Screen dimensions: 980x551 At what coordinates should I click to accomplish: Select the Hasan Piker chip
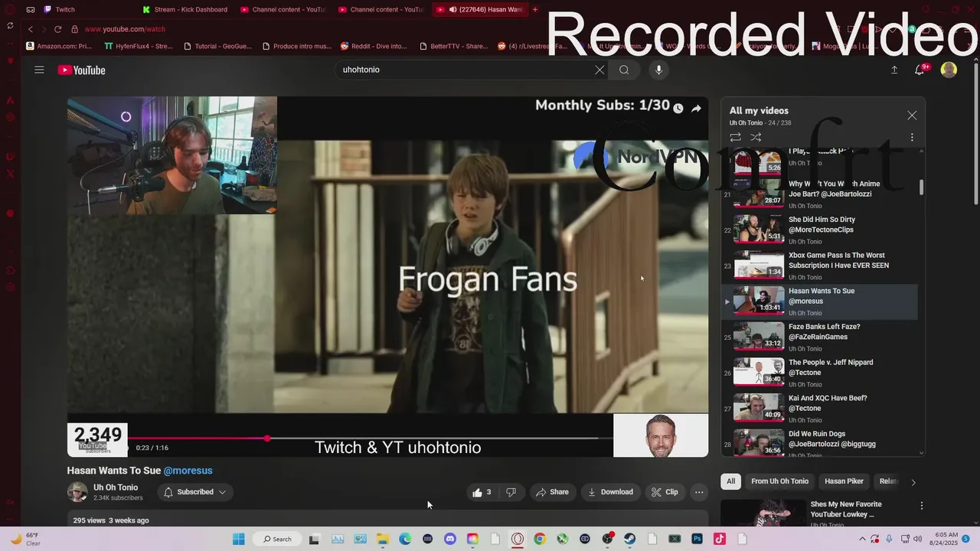[x=844, y=481]
